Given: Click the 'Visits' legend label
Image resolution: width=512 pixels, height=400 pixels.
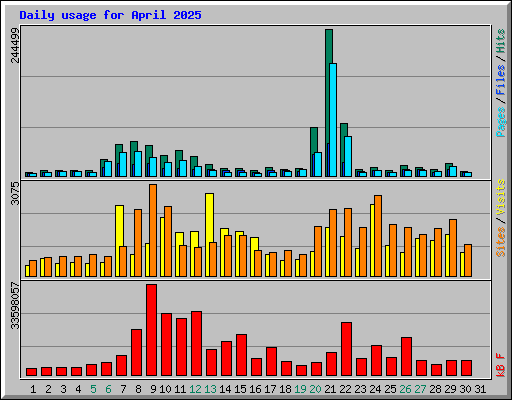Looking at the screenshot, I should point(501,197).
